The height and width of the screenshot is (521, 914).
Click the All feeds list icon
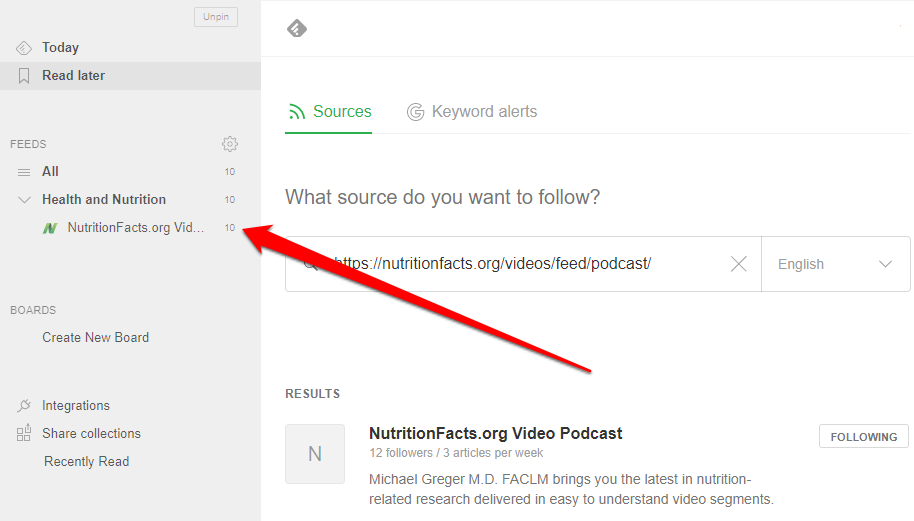point(24,172)
